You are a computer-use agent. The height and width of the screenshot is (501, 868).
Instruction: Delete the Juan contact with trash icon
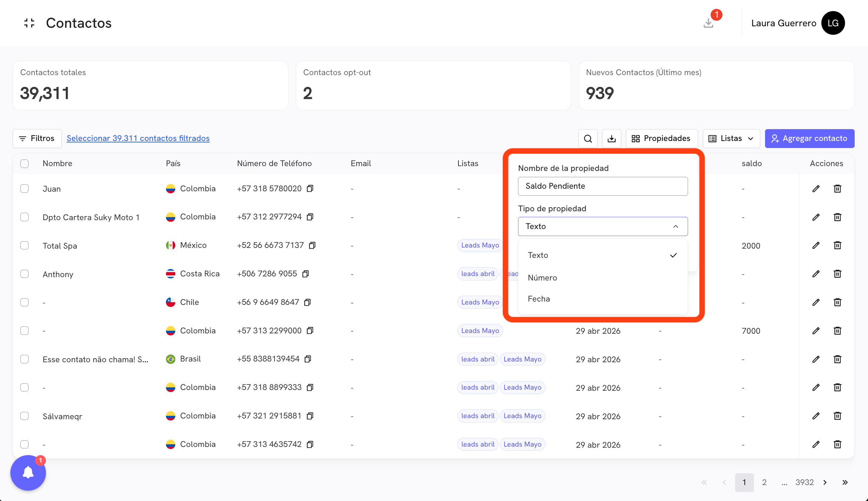point(837,189)
